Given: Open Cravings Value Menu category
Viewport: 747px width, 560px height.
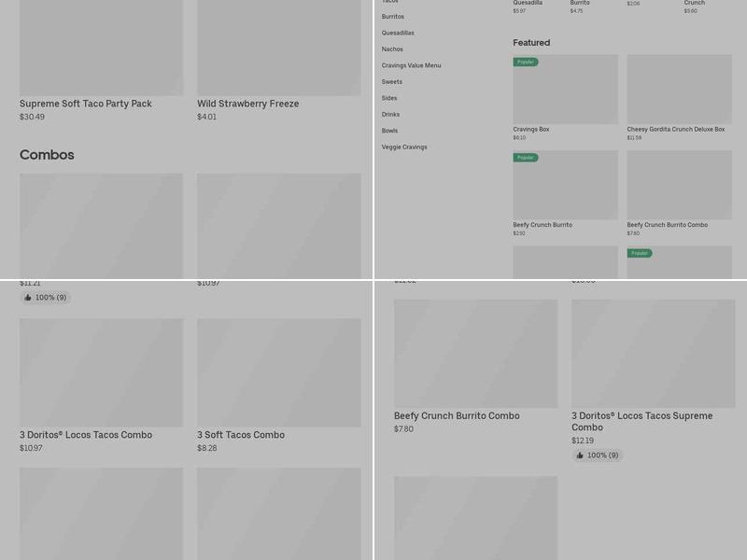Looking at the screenshot, I should [411, 65].
